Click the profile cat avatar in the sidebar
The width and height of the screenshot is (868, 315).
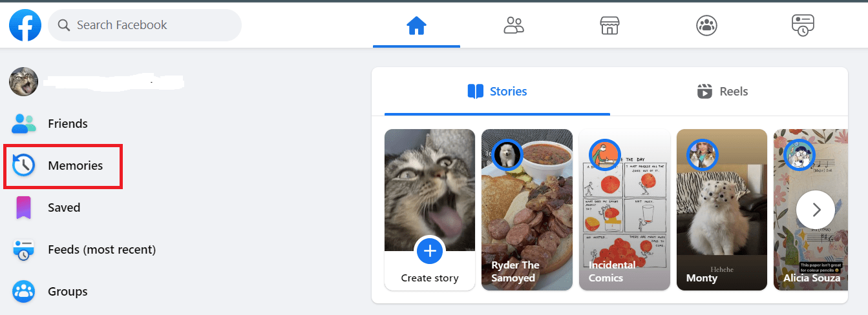tap(23, 81)
